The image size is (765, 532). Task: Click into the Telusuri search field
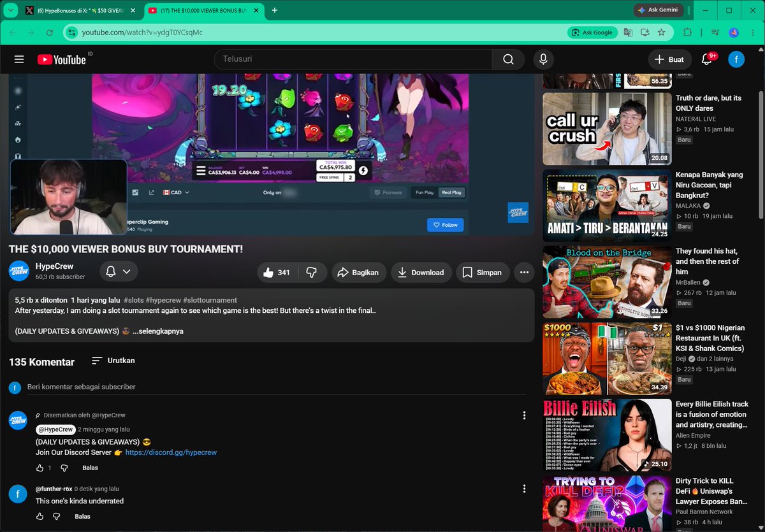pos(353,59)
